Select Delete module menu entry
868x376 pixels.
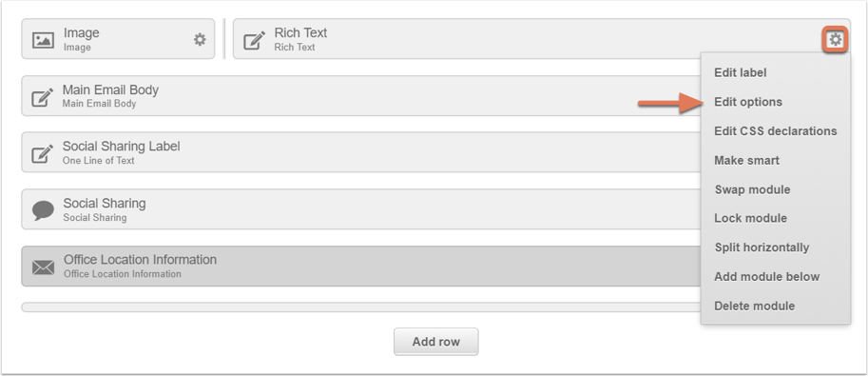pos(754,307)
